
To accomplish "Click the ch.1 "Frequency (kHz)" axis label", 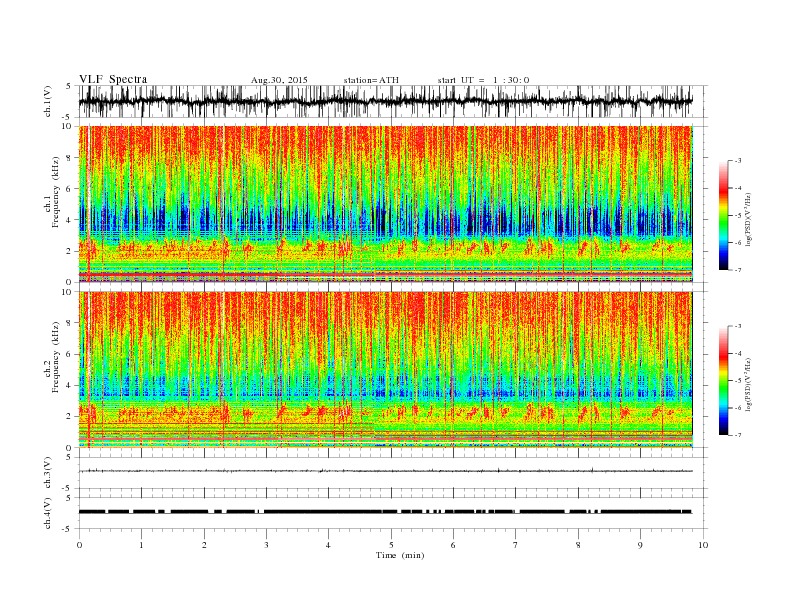I will [x=56, y=192].
